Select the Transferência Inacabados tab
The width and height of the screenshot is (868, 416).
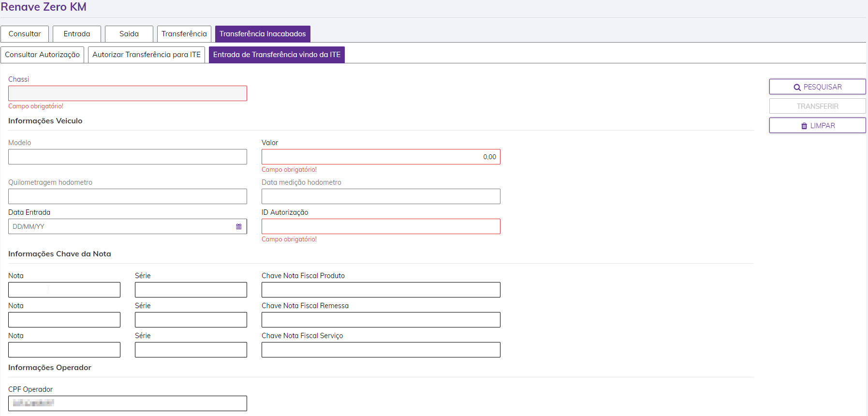pyautogui.click(x=263, y=34)
